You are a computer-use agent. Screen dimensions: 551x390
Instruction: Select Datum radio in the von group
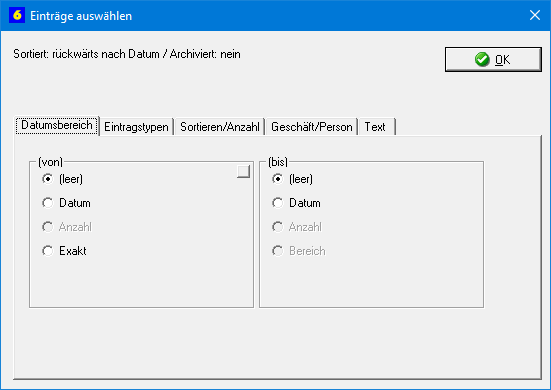[66, 203]
